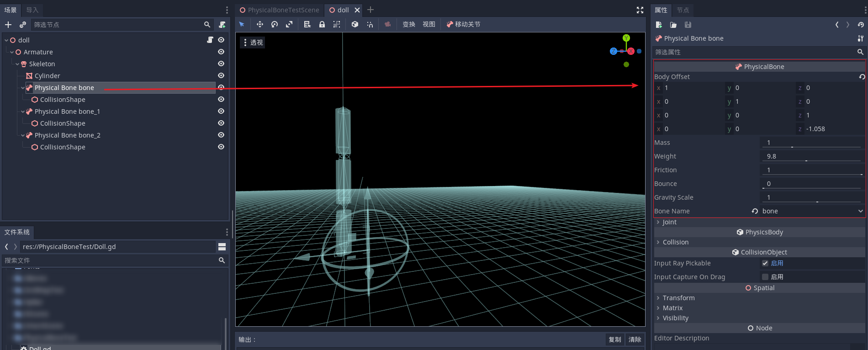Image resolution: width=868 pixels, height=350 pixels.
Task: Attach a script using the script icon
Action: point(222,25)
